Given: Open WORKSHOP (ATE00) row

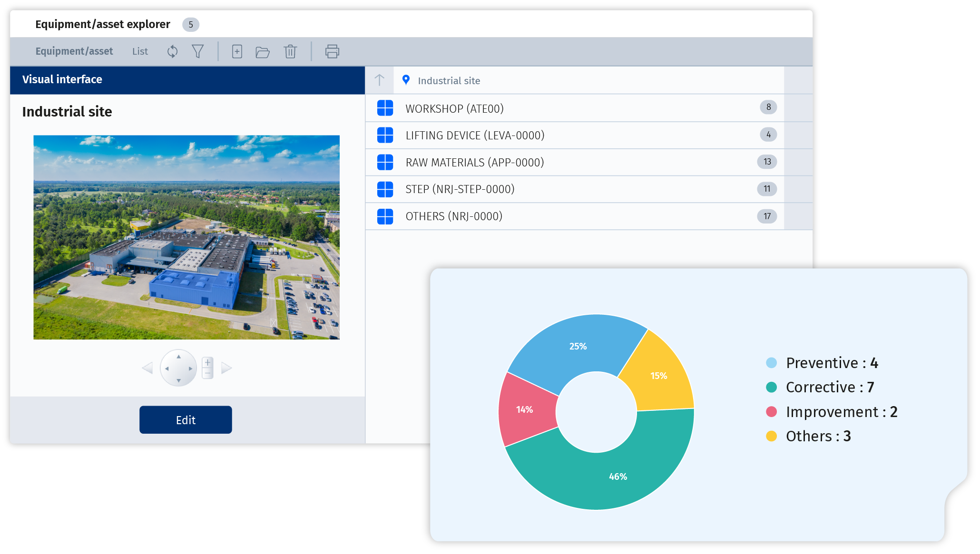Looking at the screenshot, I should [454, 108].
